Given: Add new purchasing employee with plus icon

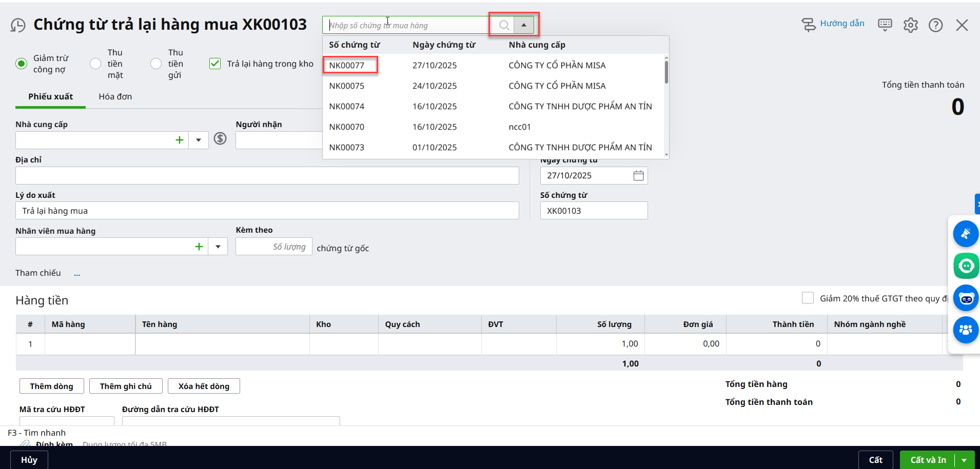Looking at the screenshot, I should click(199, 247).
